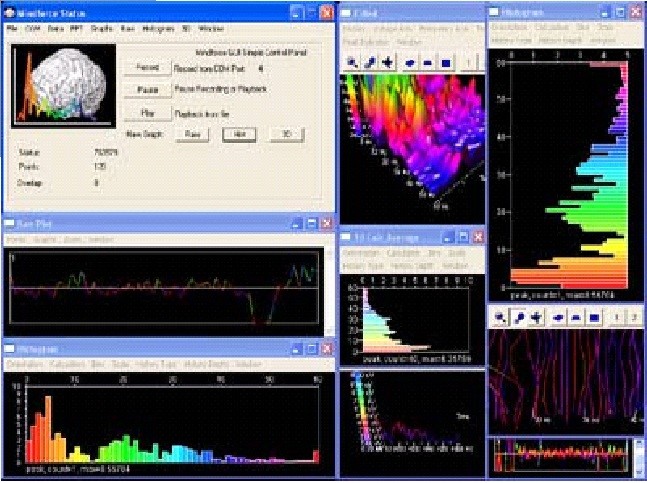The height and width of the screenshot is (483, 647).
Task: Click the Pause button
Action: tap(147, 90)
